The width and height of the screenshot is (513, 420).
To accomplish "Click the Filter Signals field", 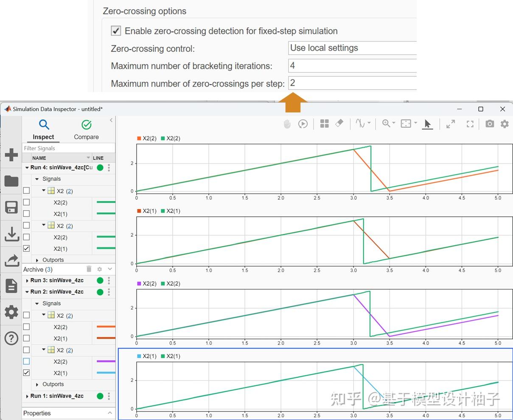I will [x=68, y=148].
